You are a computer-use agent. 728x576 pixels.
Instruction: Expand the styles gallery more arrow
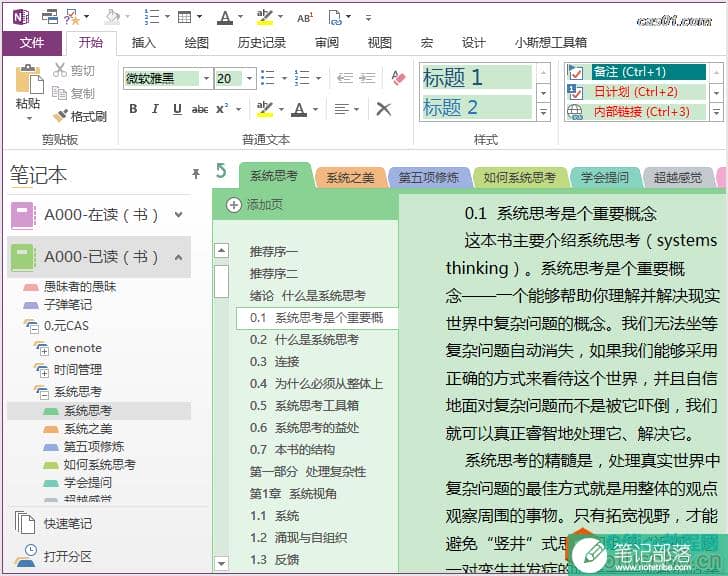coord(544,112)
